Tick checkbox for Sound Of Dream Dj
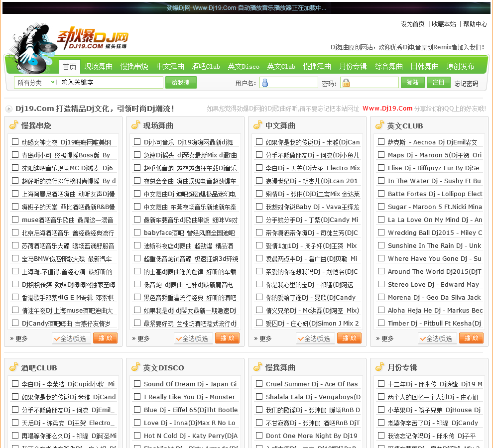Screen dimensions: 493x448 (x=137, y=384)
